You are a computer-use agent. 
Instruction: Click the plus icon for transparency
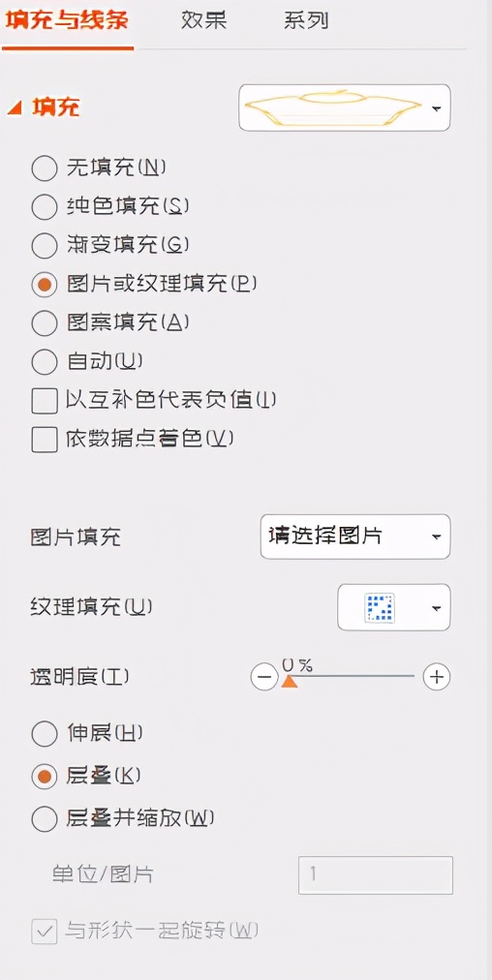tap(437, 677)
